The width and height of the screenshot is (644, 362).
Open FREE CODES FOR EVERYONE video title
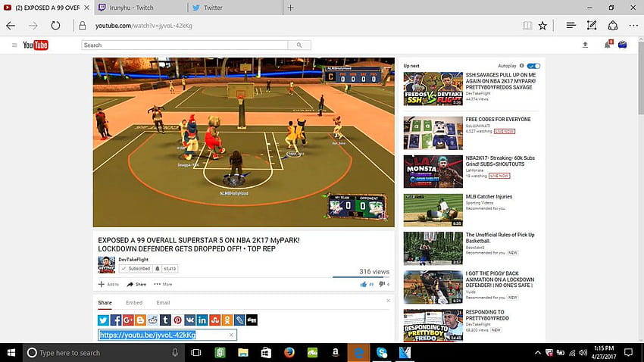(x=498, y=120)
